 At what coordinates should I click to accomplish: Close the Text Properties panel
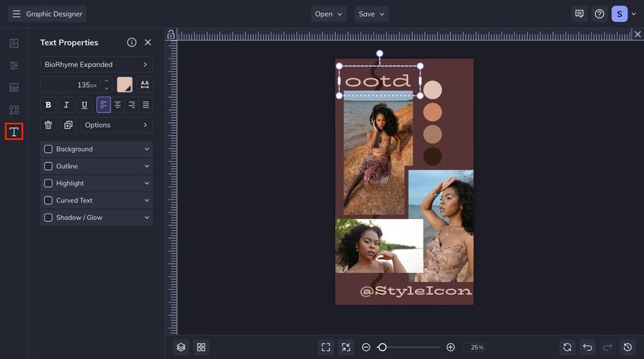coord(148,42)
